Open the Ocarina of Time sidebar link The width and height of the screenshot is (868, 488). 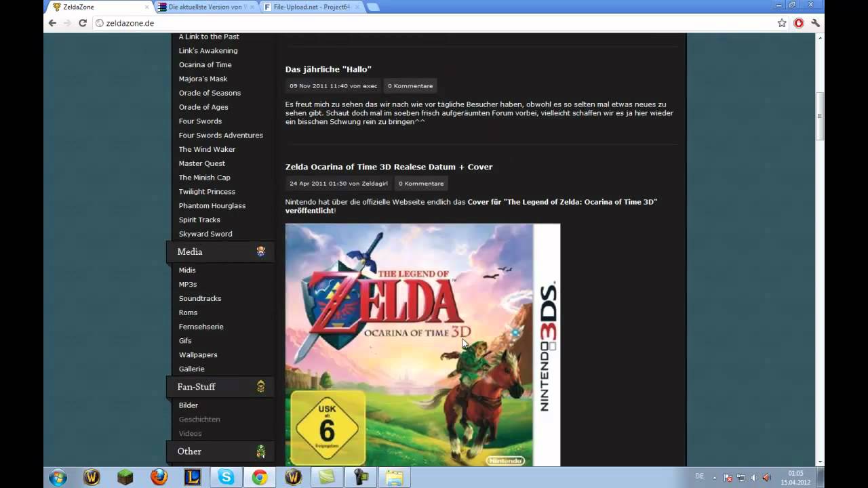[205, 65]
